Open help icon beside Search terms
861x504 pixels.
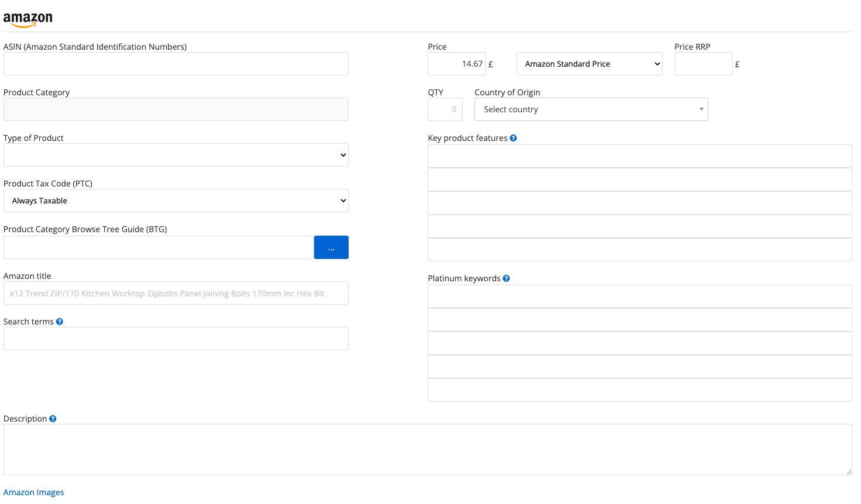pos(59,322)
